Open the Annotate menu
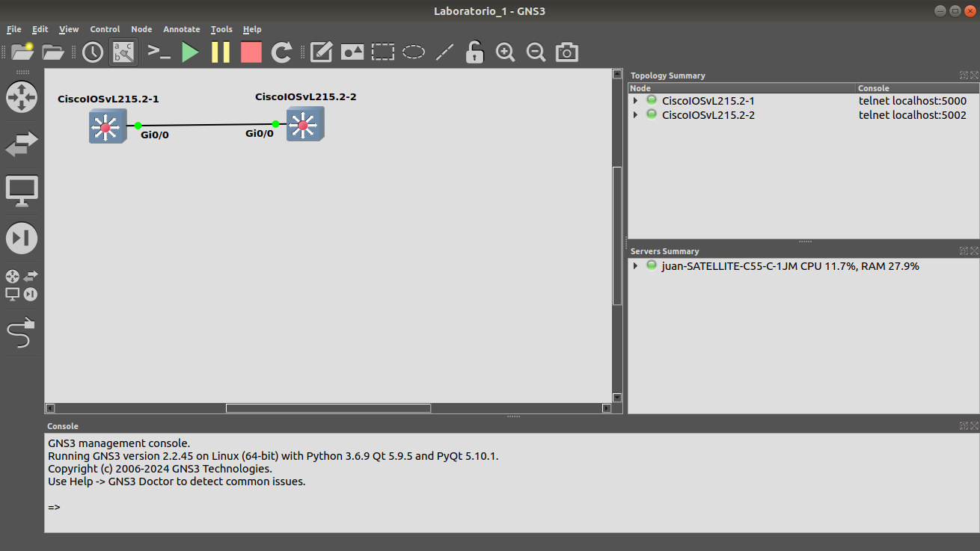 182,29
